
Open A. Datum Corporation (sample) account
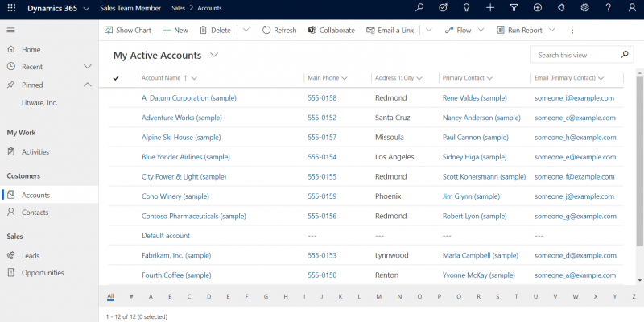[x=189, y=97]
